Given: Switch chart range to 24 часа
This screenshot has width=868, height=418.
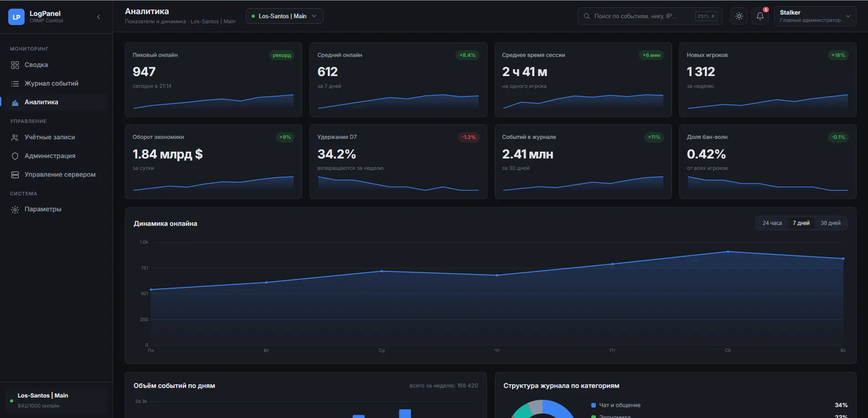Looking at the screenshot, I should pyautogui.click(x=772, y=223).
